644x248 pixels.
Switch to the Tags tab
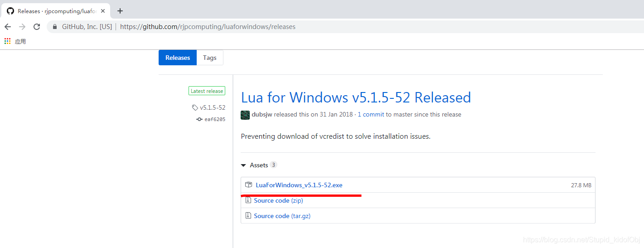coord(210,58)
